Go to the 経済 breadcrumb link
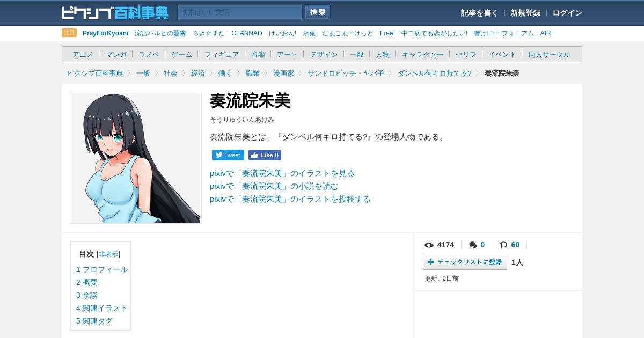Viewport: 644px width, 338px height. [198, 73]
